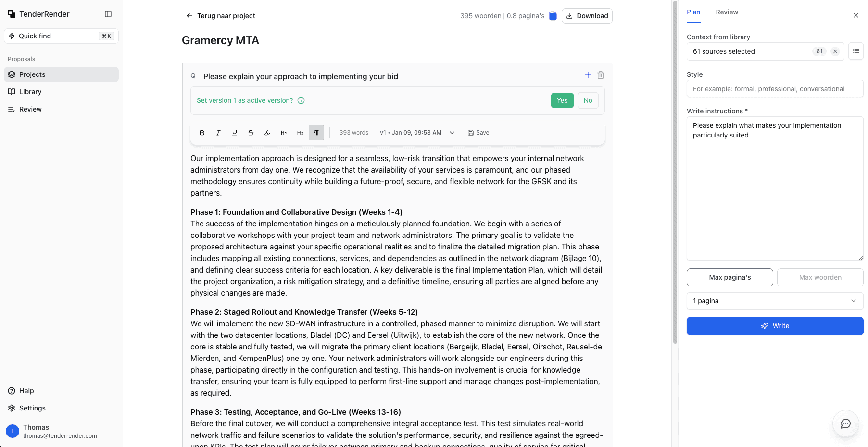The height and width of the screenshot is (447, 868).
Task: Select Max woorden instead of Max pagina's
Action: pyautogui.click(x=820, y=277)
